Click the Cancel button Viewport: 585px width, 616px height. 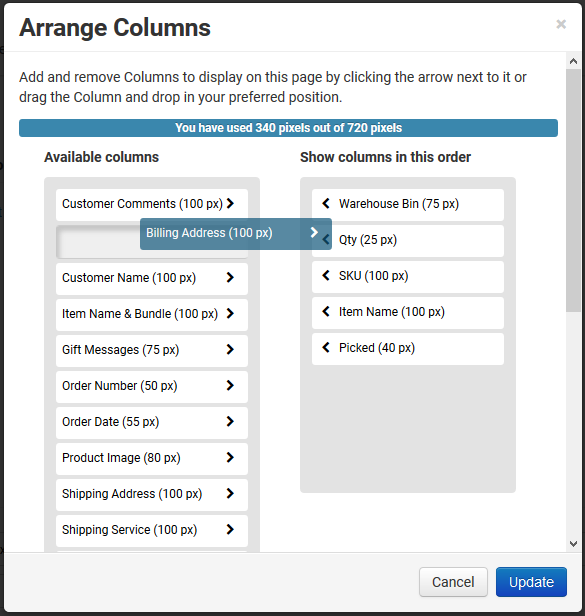tap(453, 582)
